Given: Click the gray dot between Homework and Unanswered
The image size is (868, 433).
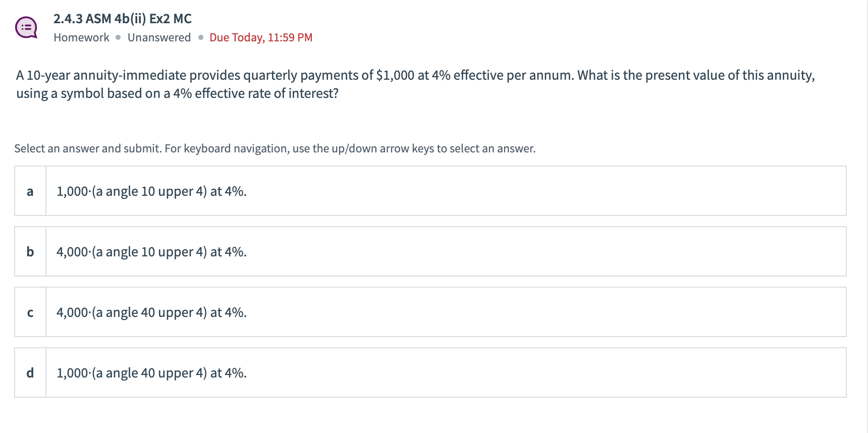Looking at the screenshot, I should pyautogui.click(x=118, y=37).
